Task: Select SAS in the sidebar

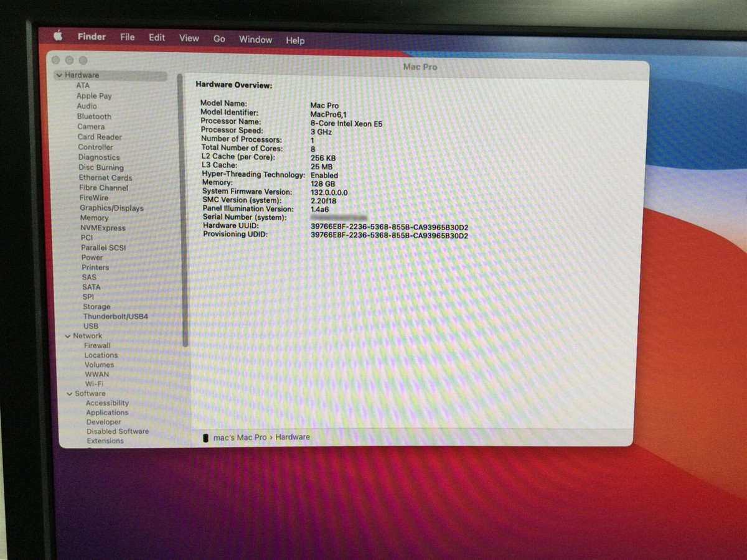Action: (89, 277)
